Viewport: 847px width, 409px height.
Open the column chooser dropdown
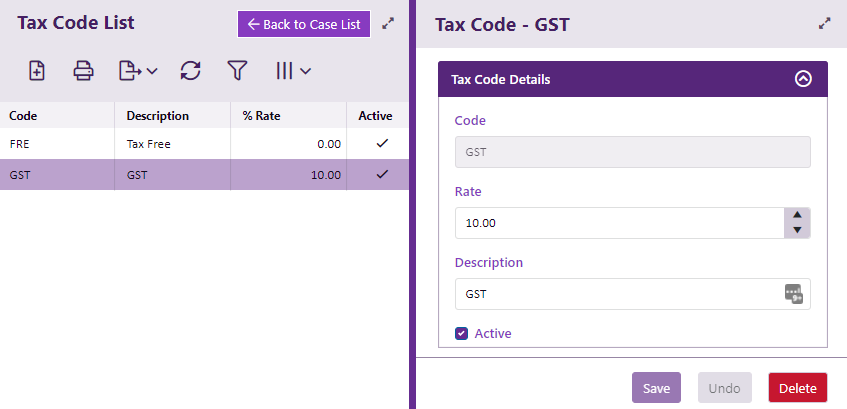(293, 71)
